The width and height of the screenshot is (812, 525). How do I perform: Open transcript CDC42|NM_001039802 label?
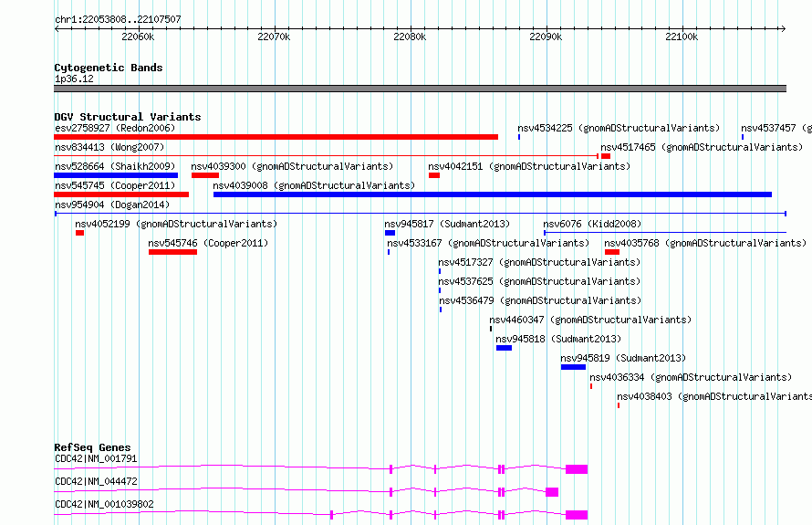coord(104,504)
